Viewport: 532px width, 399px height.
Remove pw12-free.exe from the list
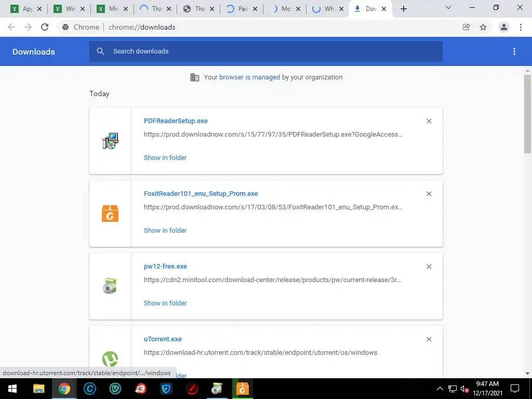pos(429,267)
